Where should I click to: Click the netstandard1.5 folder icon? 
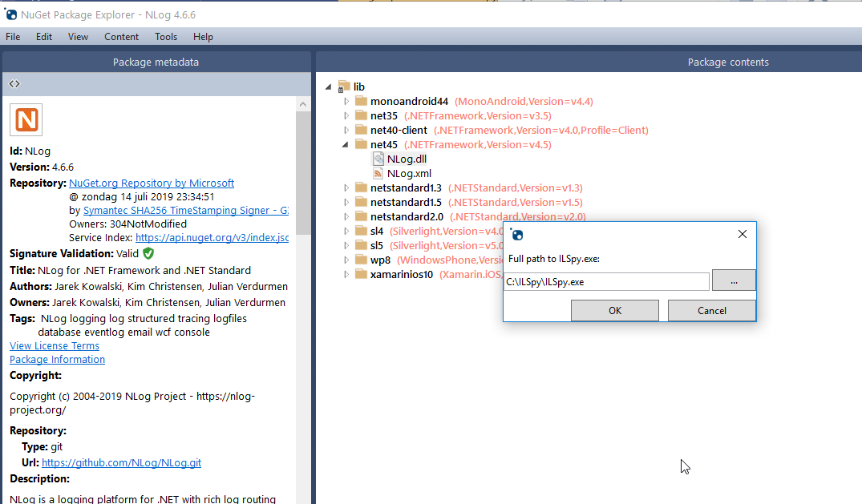pyautogui.click(x=361, y=202)
